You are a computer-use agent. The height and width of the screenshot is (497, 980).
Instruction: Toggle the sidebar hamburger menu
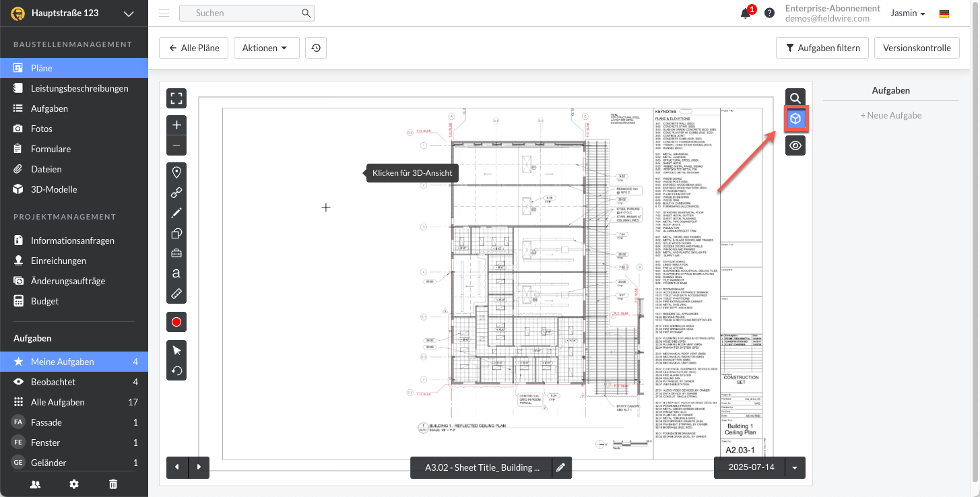coord(164,13)
